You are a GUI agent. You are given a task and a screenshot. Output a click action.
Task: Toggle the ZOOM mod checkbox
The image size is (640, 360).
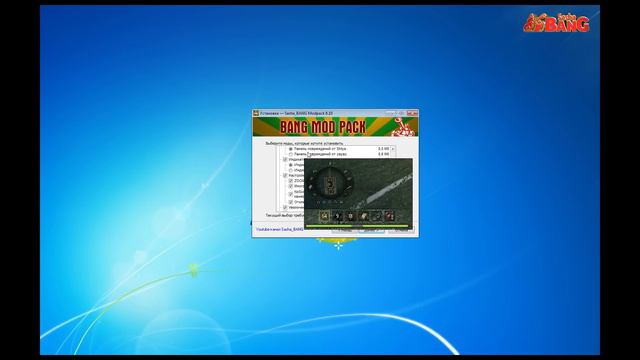click(x=291, y=180)
